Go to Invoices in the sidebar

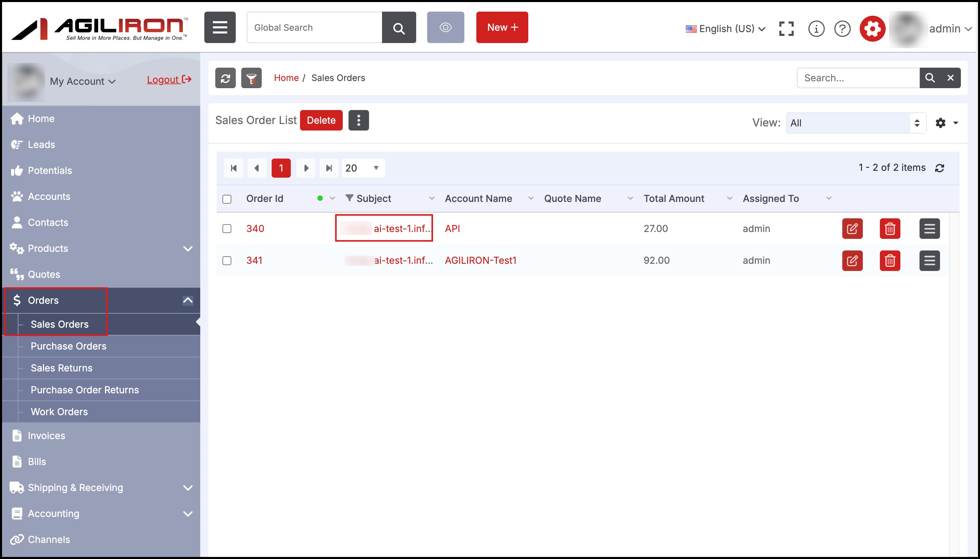tap(46, 436)
